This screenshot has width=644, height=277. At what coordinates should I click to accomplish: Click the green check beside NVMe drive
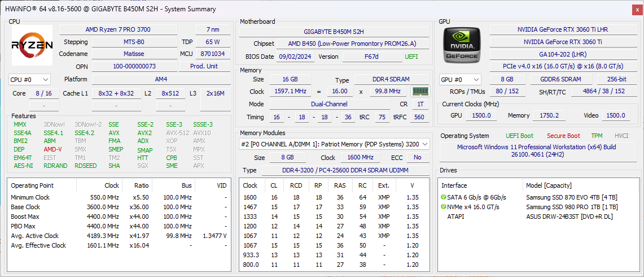[444, 207]
